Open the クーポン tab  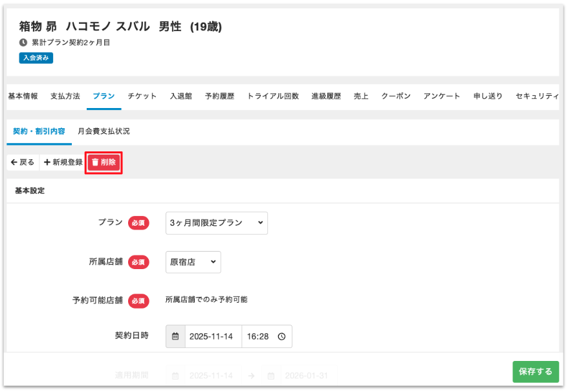(x=396, y=96)
